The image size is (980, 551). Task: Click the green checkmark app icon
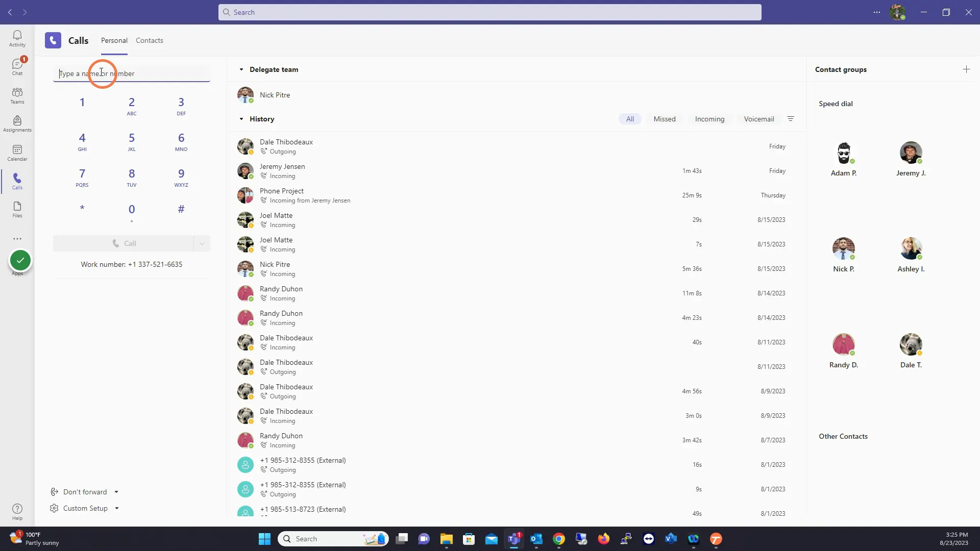coord(20,261)
